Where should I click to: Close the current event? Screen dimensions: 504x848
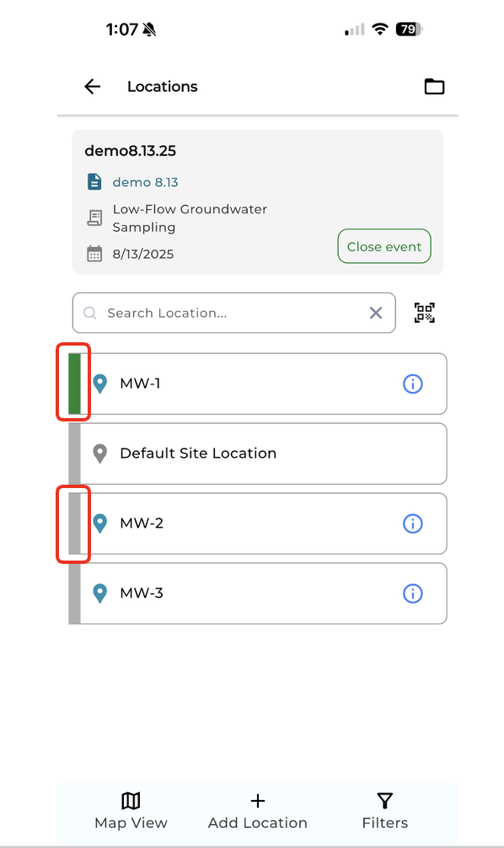[x=384, y=247]
